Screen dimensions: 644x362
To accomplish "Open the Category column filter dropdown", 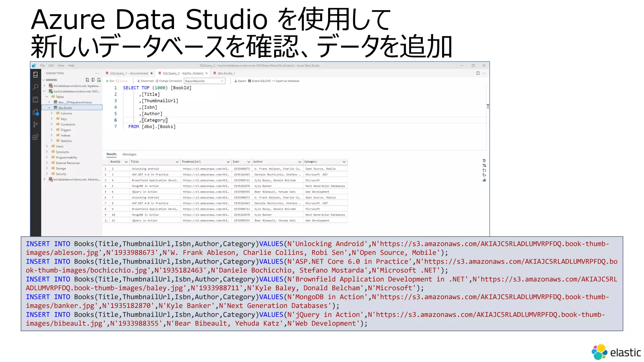I will point(344,162).
